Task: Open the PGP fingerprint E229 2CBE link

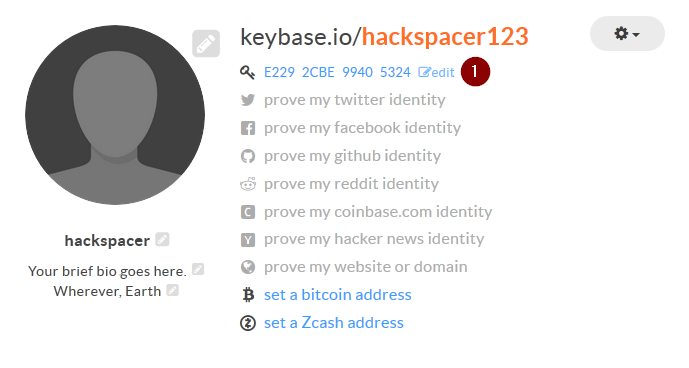Action: click(337, 72)
